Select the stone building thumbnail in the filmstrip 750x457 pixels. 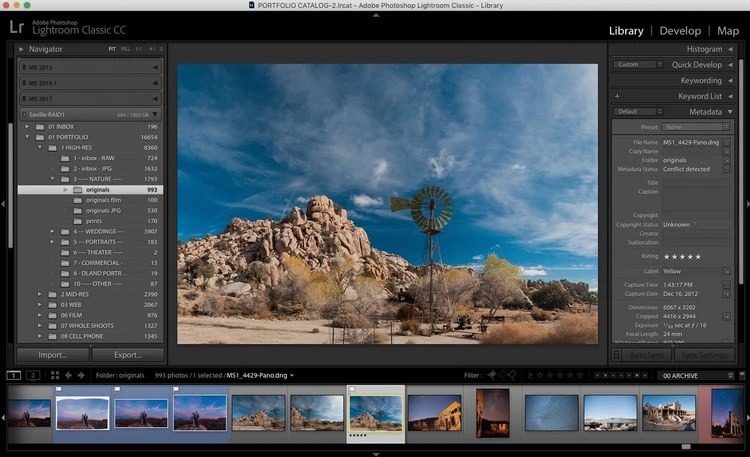pos(669,412)
